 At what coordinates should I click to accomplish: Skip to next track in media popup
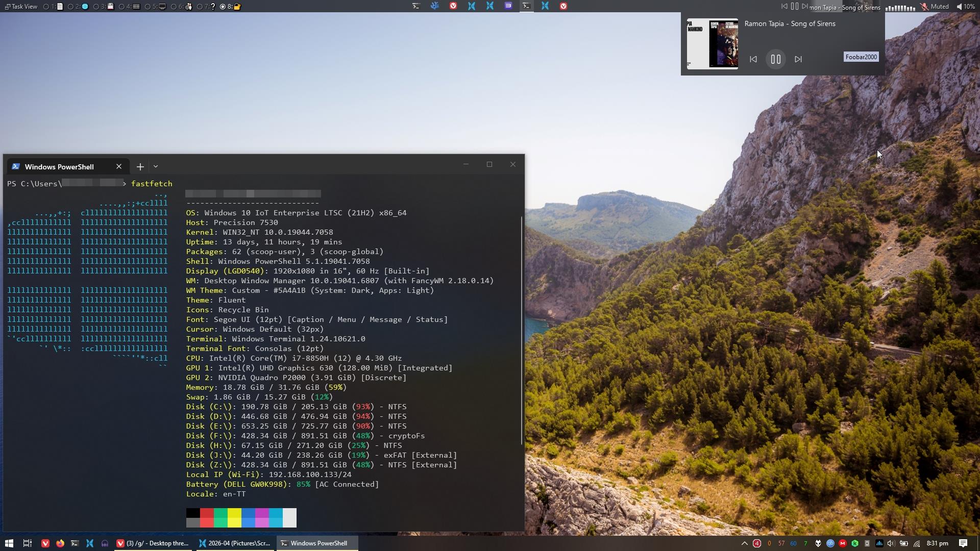[798, 59]
